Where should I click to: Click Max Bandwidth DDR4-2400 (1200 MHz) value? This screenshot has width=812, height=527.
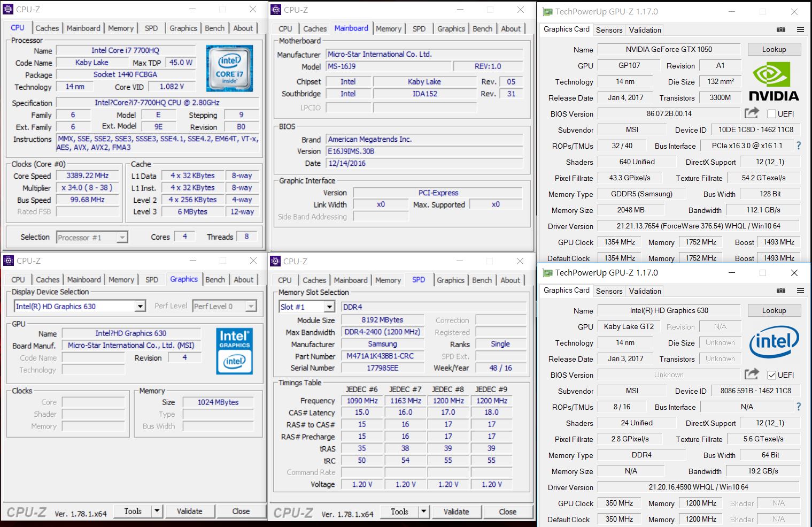pos(382,332)
